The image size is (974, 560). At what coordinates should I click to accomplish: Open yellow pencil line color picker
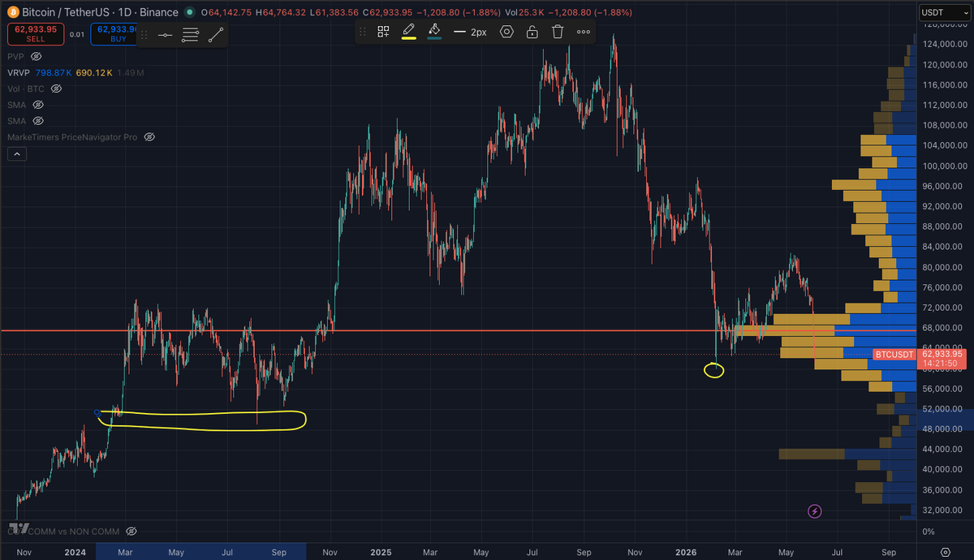point(409,32)
